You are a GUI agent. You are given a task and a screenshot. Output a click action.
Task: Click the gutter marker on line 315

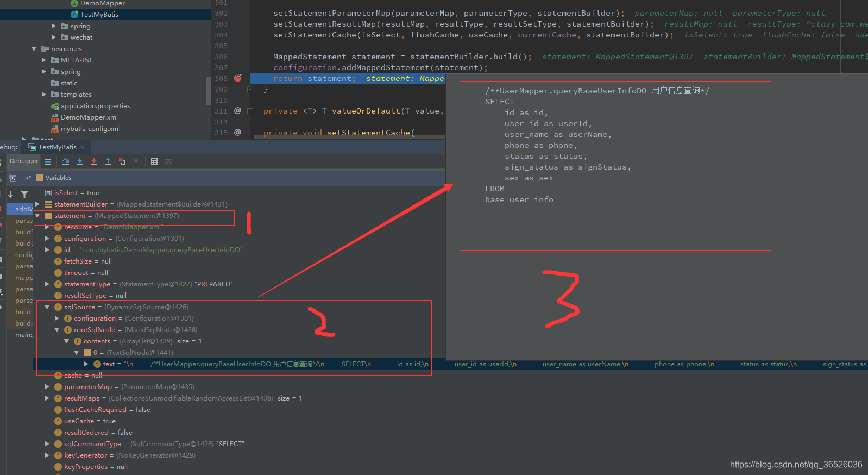click(237, 132)
